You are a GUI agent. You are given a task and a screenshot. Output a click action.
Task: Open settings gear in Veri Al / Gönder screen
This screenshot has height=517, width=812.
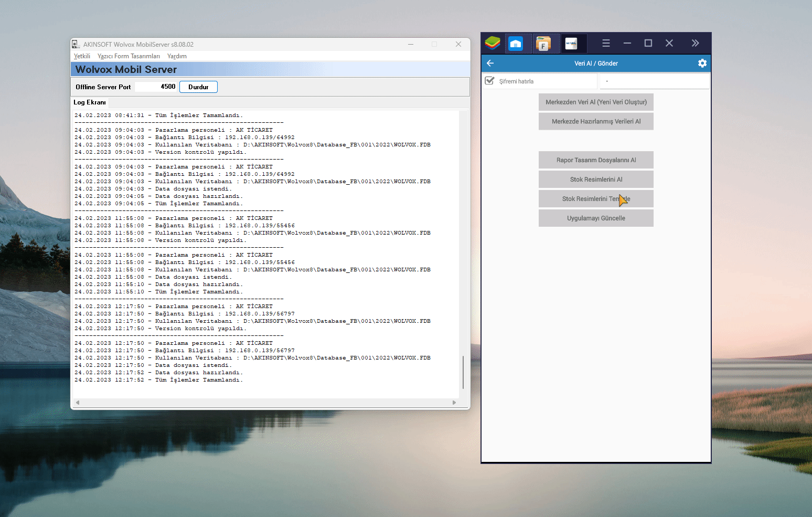coord(702,63)
